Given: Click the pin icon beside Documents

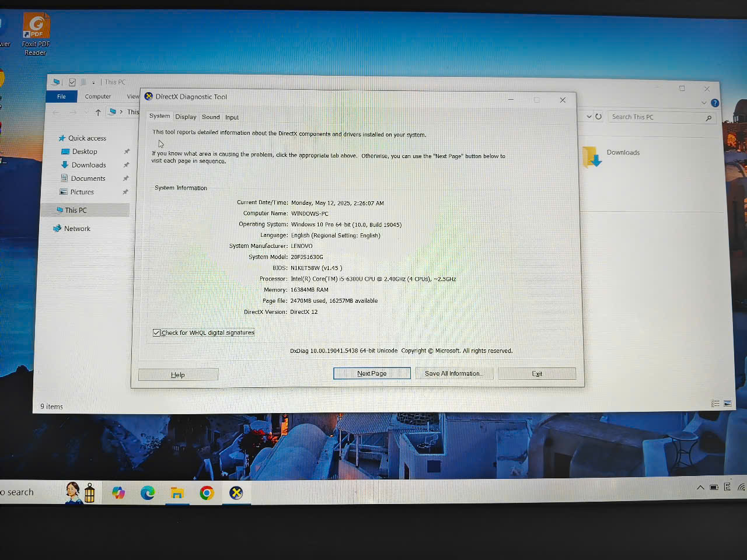Looking at the screenshot, I should [125, 178].
